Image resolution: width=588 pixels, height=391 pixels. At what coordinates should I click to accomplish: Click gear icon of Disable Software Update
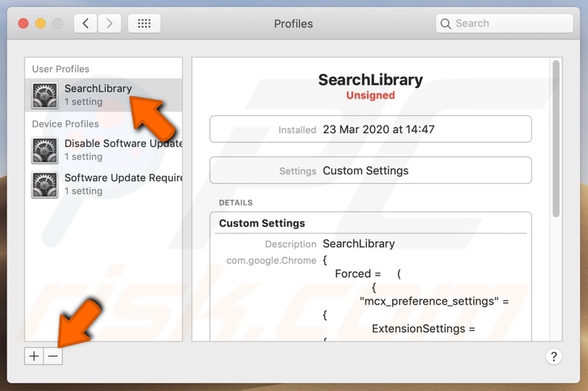point(45,150)
